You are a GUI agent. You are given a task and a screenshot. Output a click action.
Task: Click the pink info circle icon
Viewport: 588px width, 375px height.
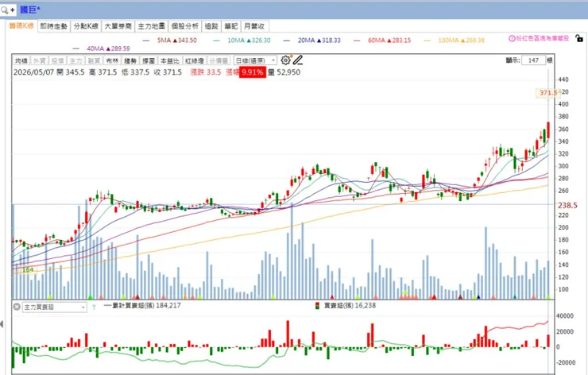512,38
